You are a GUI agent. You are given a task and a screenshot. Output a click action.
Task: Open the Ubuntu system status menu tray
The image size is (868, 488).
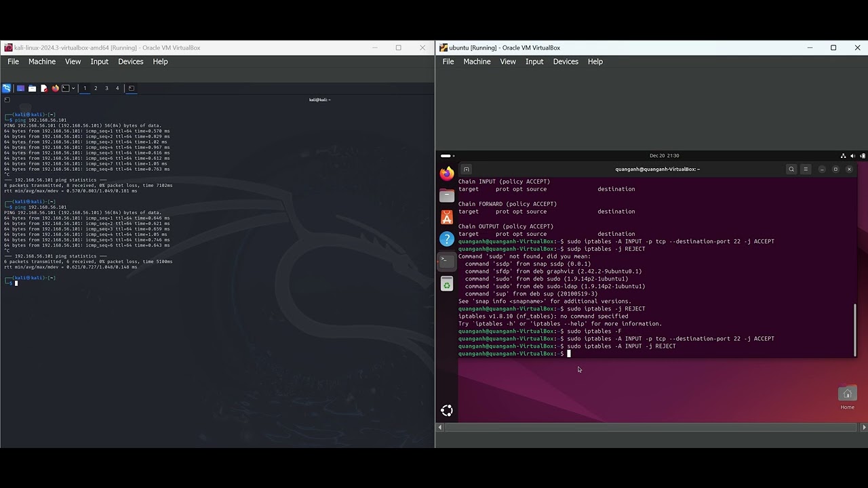pos(852,156)
